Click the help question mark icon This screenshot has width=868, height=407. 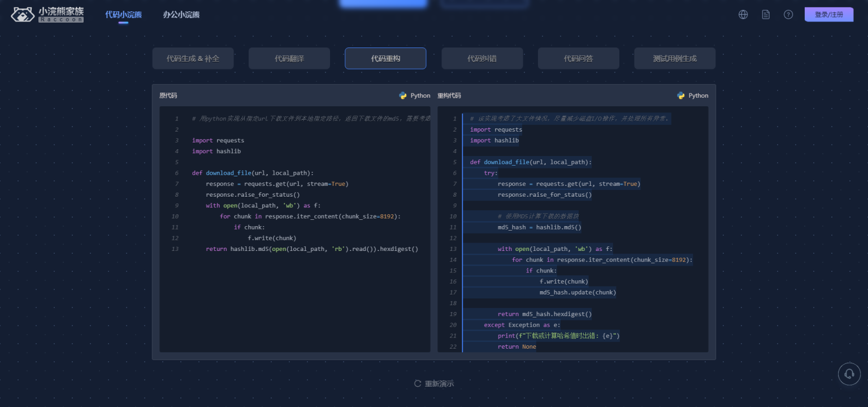pos(788,15)
